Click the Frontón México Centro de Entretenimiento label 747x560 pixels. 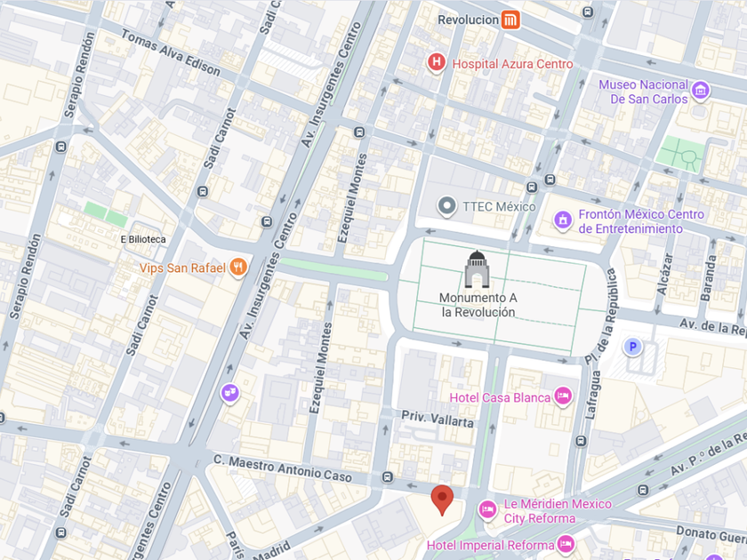(641, 221)
